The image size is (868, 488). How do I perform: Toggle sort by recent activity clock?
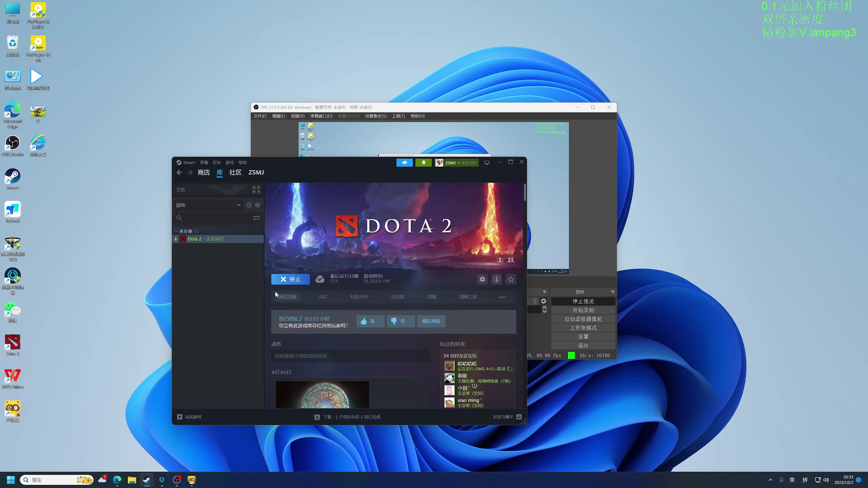click(249, 205)
